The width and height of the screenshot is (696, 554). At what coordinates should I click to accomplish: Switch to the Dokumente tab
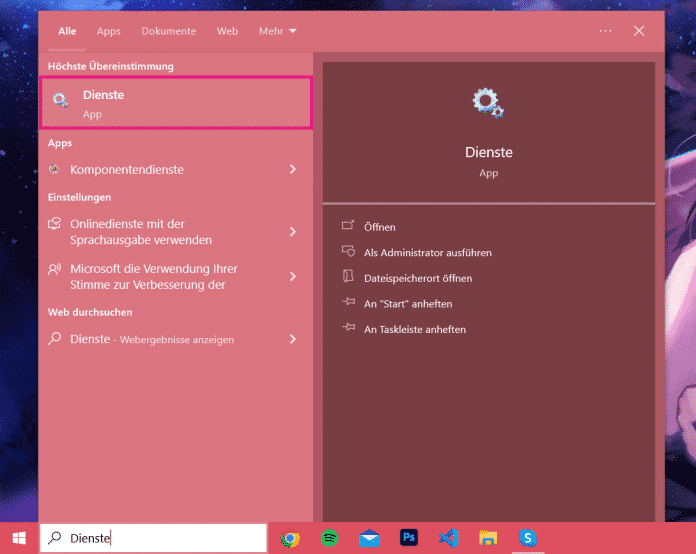(x=169, y=31)
